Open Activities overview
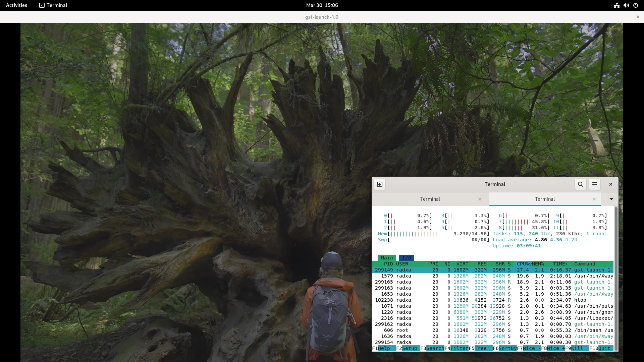 [x=16, y=5]
